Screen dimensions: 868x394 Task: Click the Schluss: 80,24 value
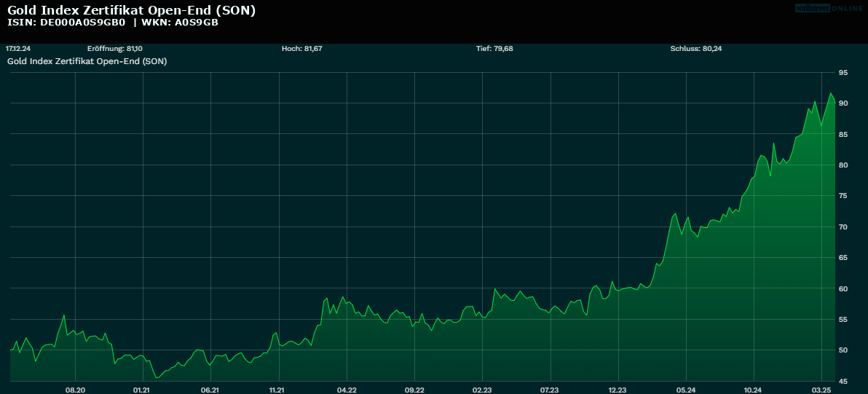coord(696,49)
